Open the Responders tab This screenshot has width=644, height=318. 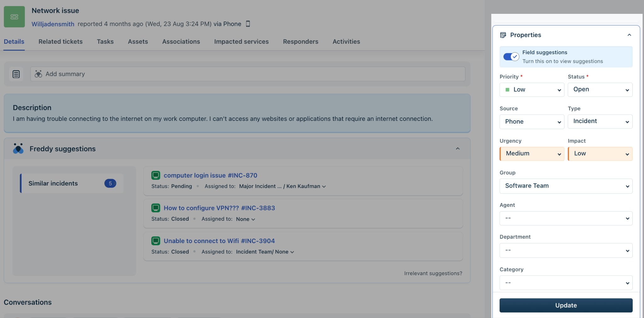[300, 42]
